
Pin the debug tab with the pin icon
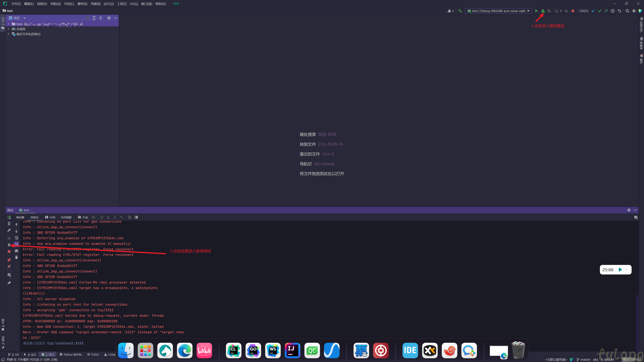(x=9, y=283)
